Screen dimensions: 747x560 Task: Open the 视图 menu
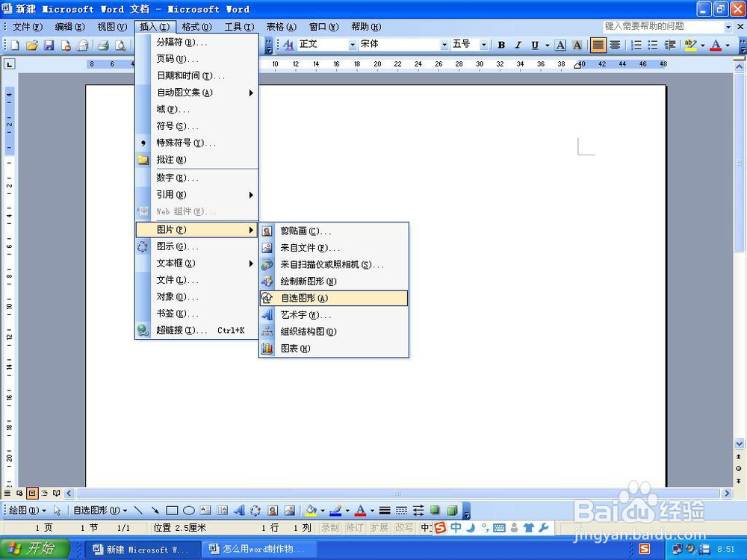112,27
